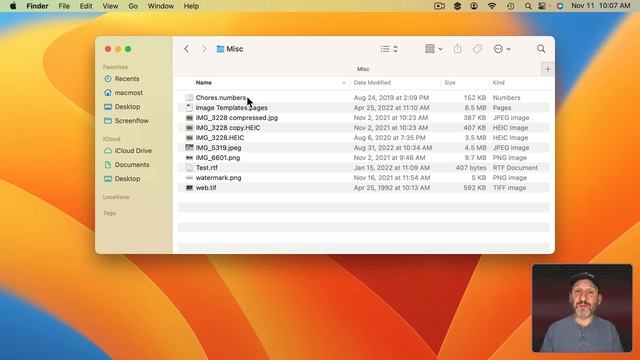Open iCloud Drive in sidebar
Screen dimensions: 640x360
click(x=133, y=151)
